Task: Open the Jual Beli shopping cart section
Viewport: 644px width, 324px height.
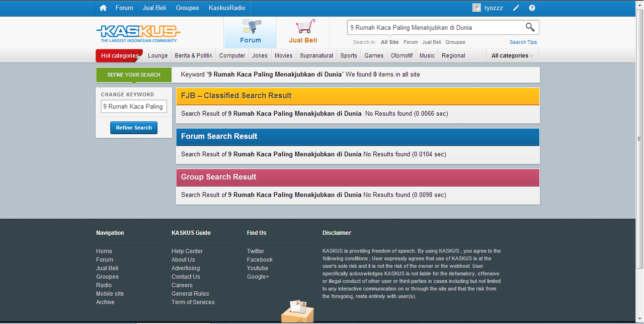Action: click(303, 32)
